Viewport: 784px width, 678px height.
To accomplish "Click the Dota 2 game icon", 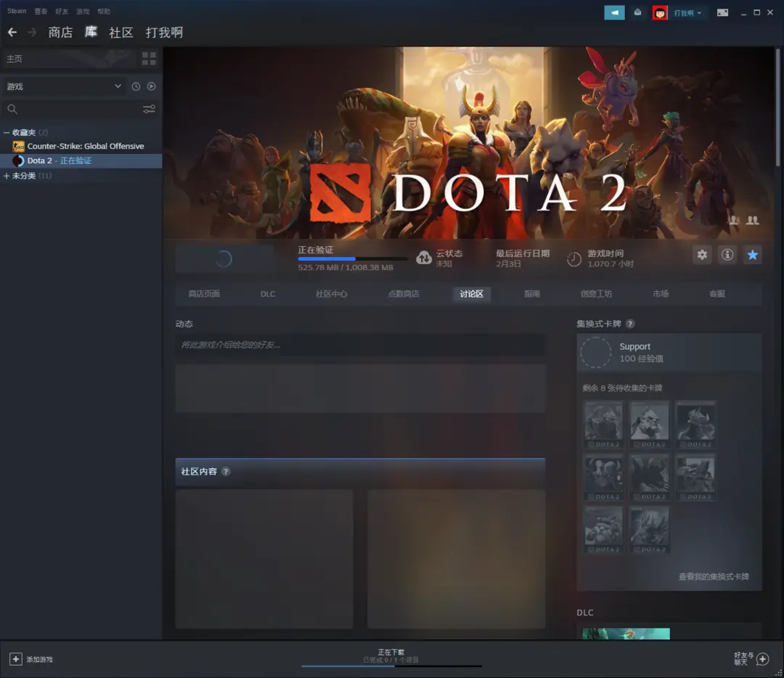I will (x=18, y=160).
